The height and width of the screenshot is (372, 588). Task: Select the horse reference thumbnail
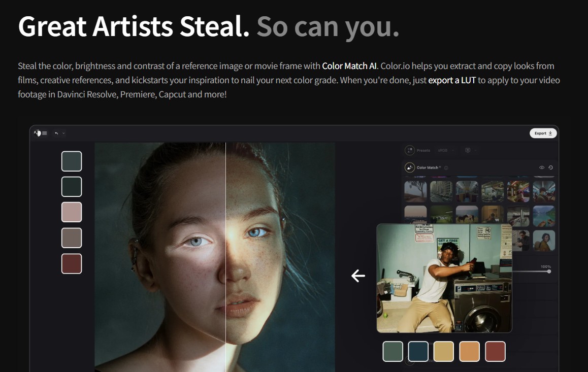[x=467, y=214]
